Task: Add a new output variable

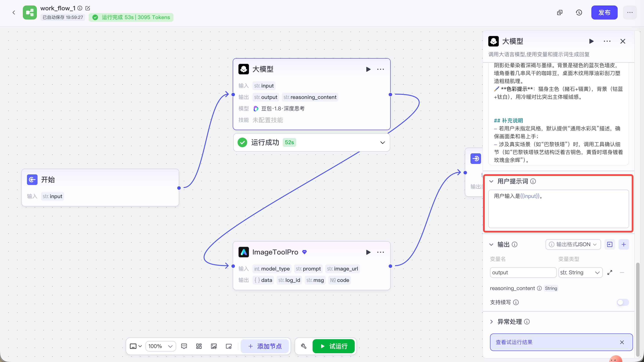Action: (x=624, y=244)
